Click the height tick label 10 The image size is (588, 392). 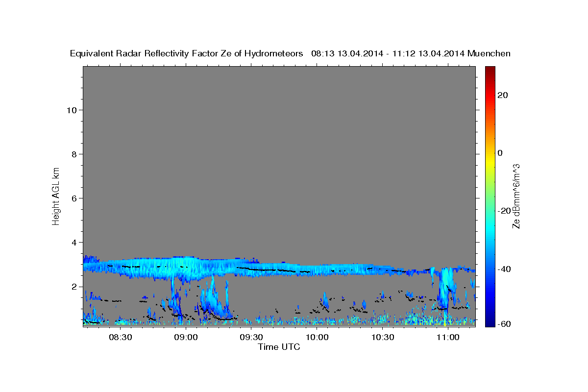(71, 110)
